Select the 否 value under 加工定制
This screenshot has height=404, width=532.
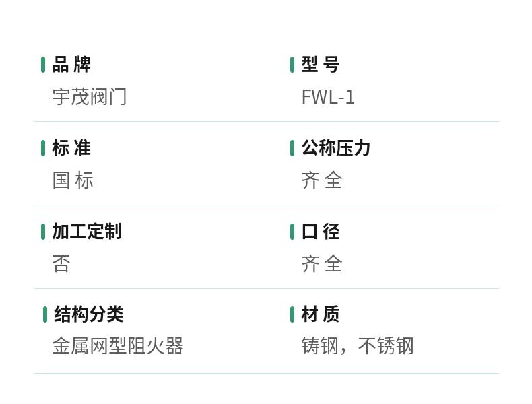point(61,264)
